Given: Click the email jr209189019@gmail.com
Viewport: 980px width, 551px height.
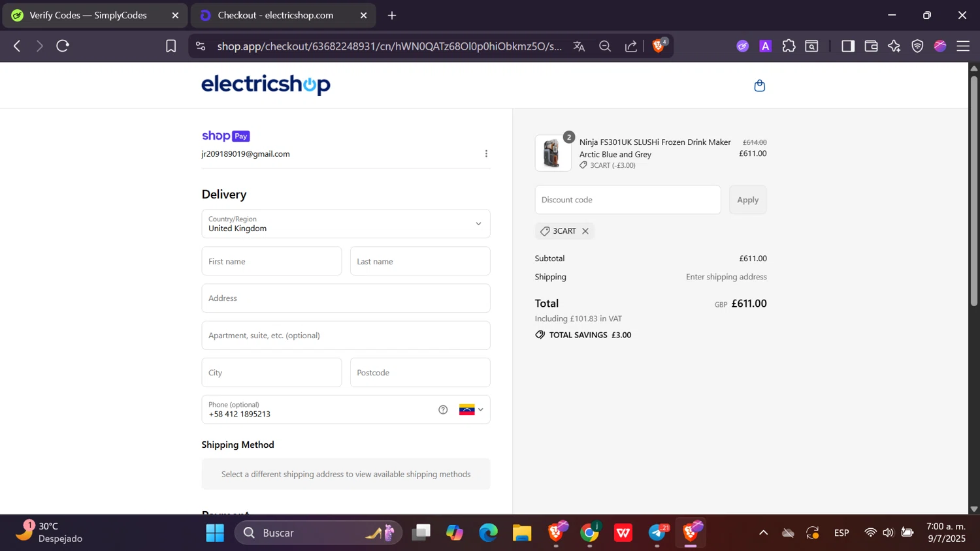Looking at the screenshot, I should click(x=246, y=154).
